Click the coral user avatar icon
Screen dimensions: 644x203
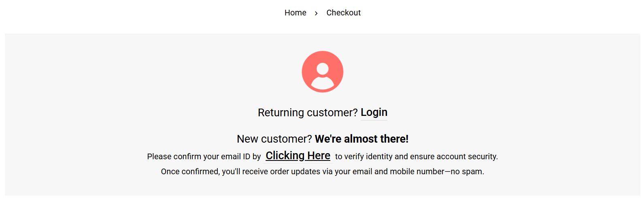323,72
